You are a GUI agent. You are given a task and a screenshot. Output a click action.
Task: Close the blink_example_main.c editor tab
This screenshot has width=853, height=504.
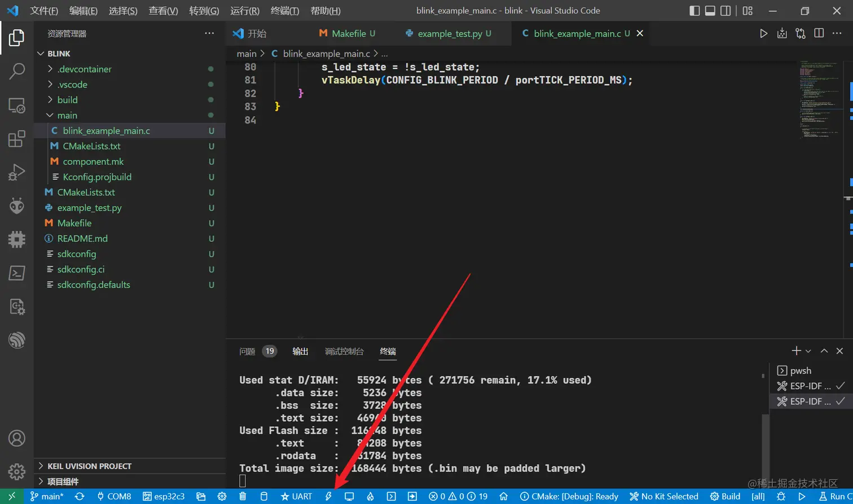tap(640, 34)
